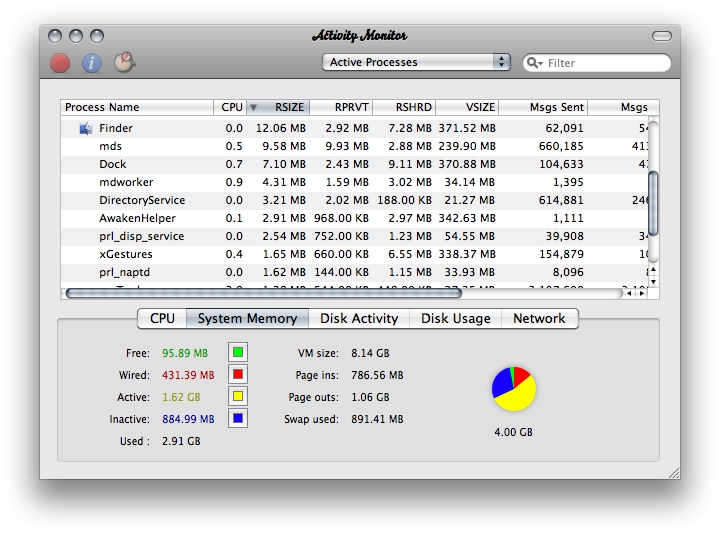
Task: Switch to the CPU tab
Action: pyautogui.click(x=162, y=318)
